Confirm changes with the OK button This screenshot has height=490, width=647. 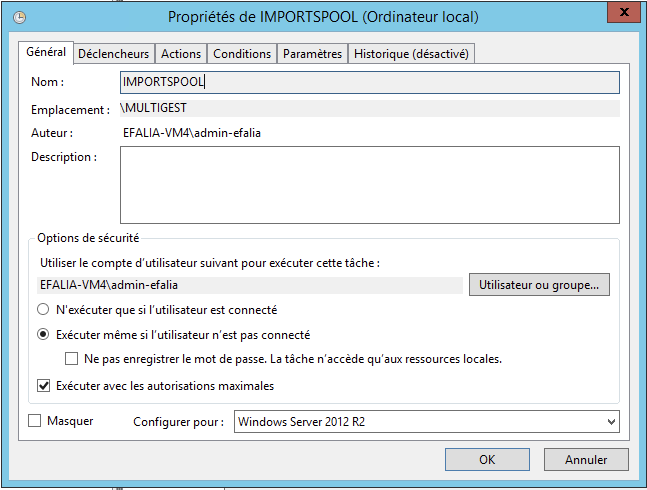point(487,460)
